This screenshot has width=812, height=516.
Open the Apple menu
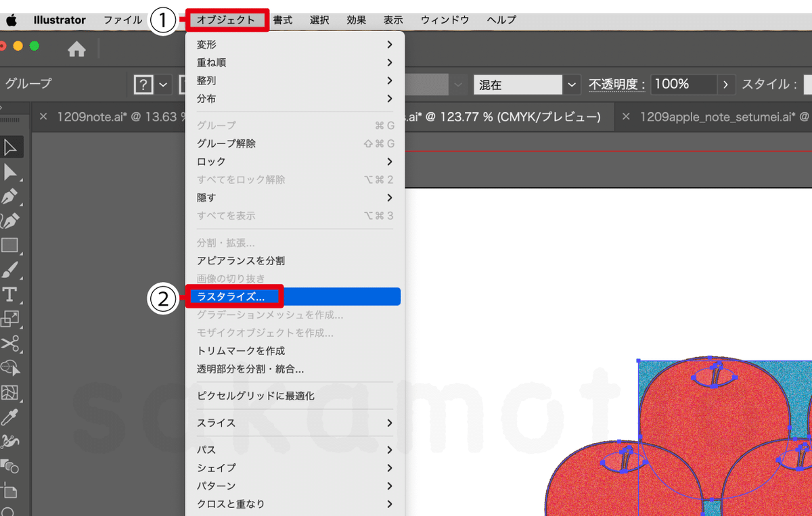12,20
